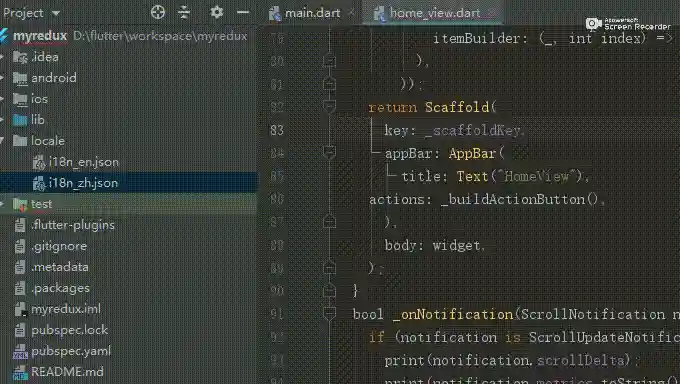Expand the android folder arrow
Screen dimensions: 680x384
[x=3, y=78]
